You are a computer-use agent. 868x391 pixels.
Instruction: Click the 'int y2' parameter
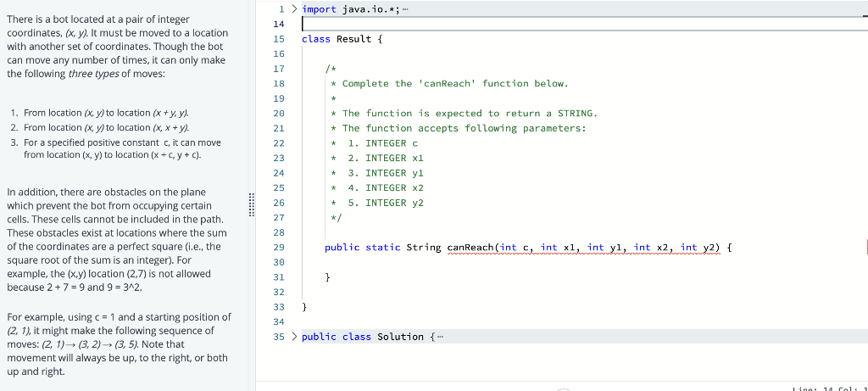(x=699, y=247)
